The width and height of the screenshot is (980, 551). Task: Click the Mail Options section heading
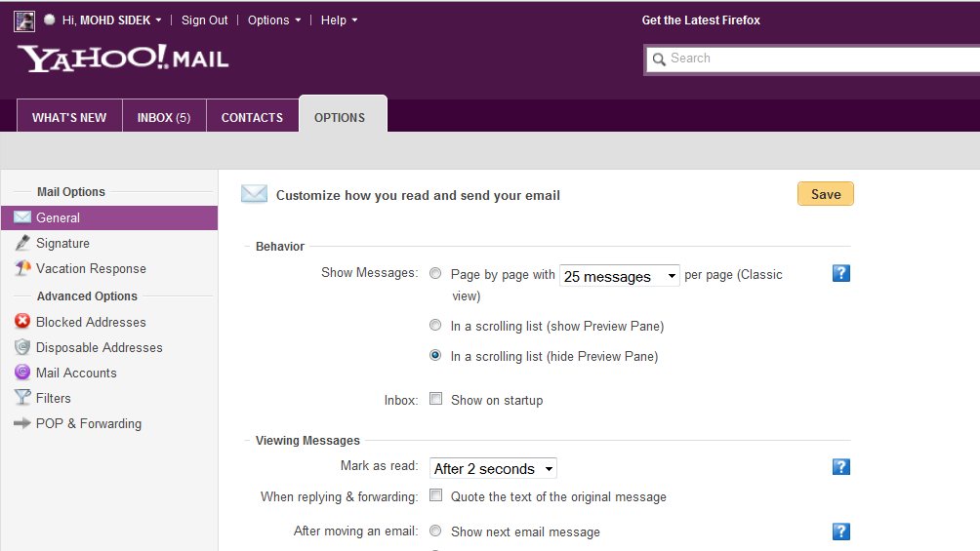pyautogui.click(x=71, y=192)
